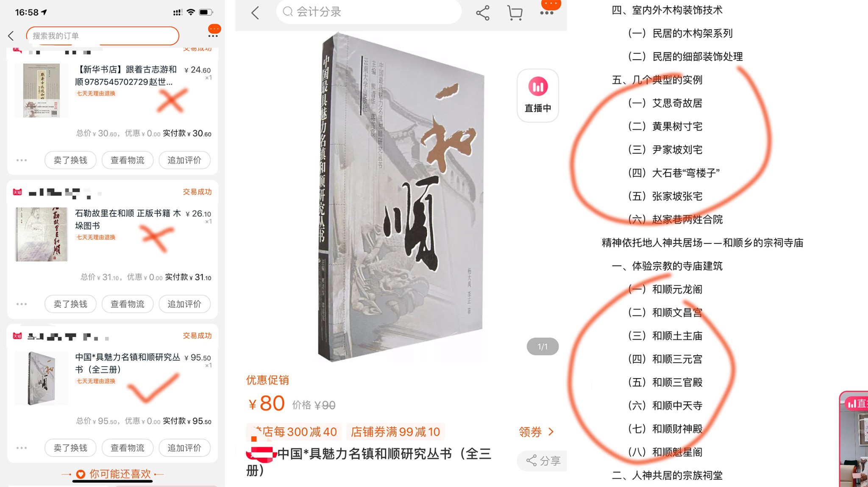The height and width of the screenshot is (487, 868).
Task: Tap the 分享 share button near title
Action: 543,461
